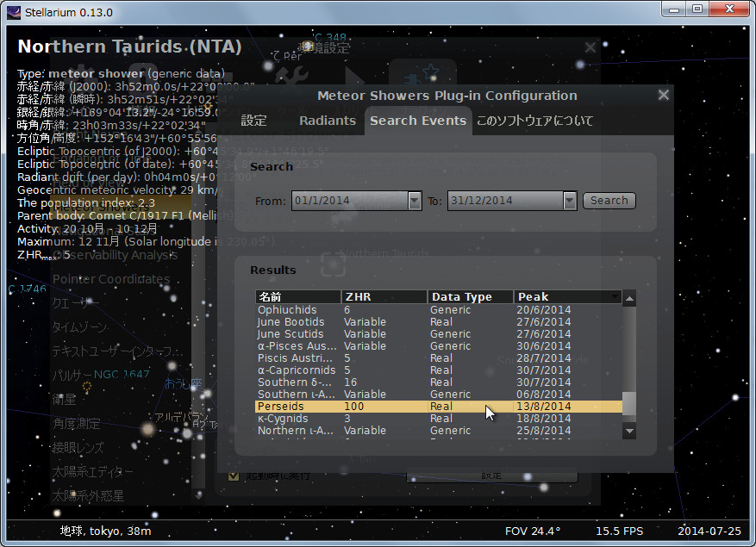Click the Northern Taurids (NTA) heading
Screen dimensions: 756x547
[129, 47]
